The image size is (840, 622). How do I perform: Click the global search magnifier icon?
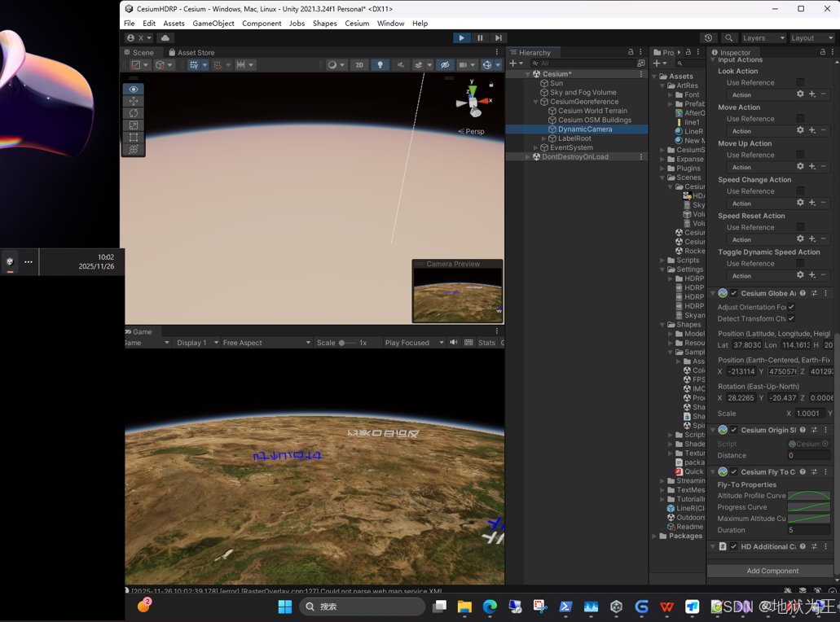[728, 38]
